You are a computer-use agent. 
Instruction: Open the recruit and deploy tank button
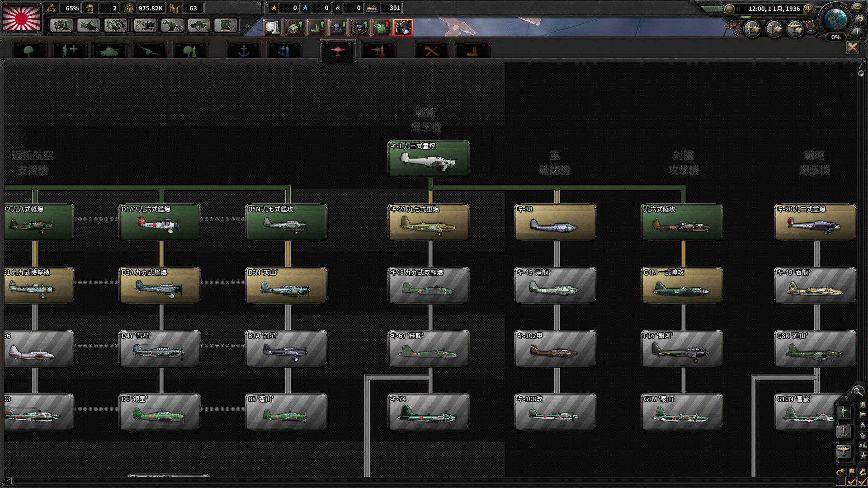pyautogui.click(x=198, y=26)
